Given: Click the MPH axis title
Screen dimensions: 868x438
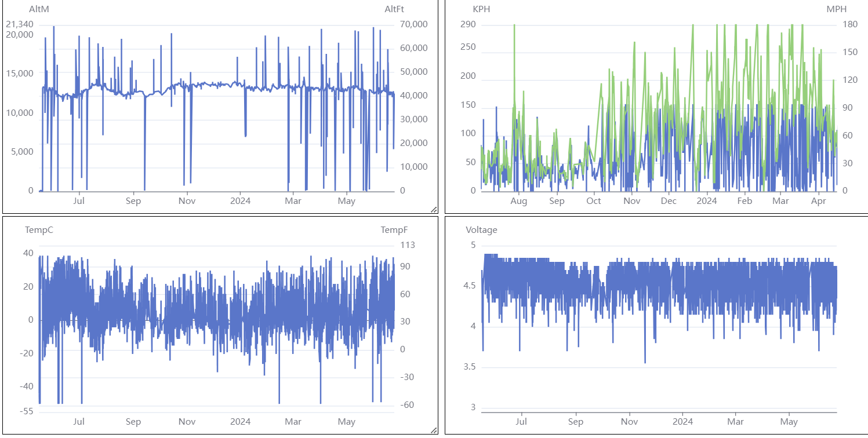Looking at the screenshot, I should pyautogui.click(x=836, y=9).
